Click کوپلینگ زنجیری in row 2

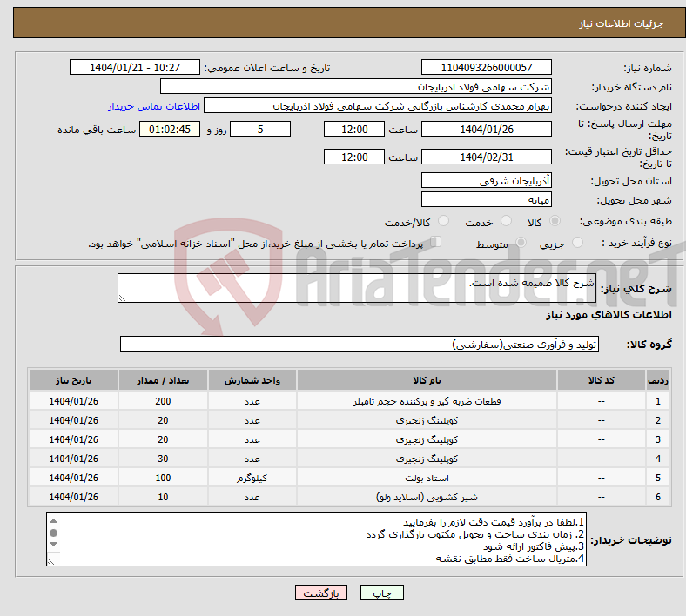coord(427,420)
